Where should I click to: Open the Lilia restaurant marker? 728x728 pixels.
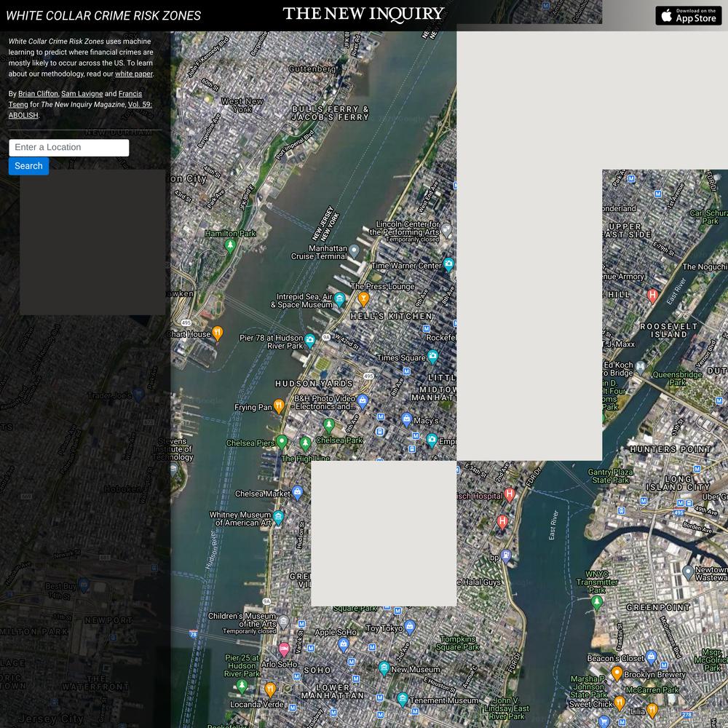click(x=652, y=710)
